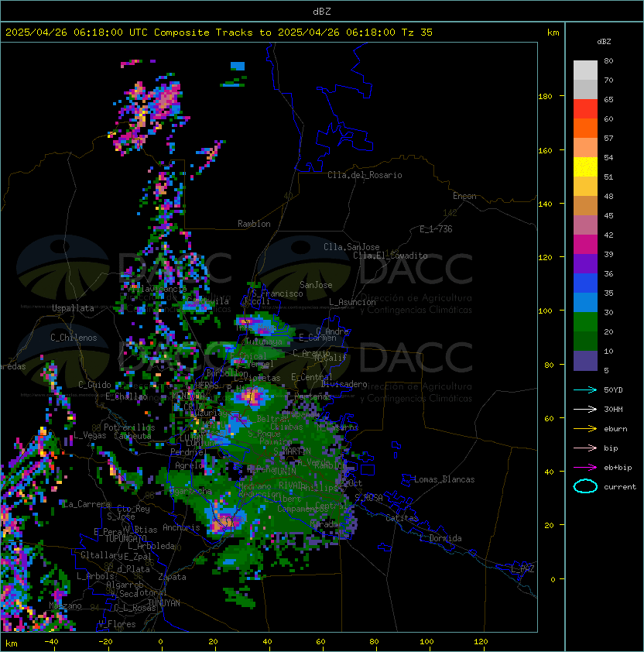
Task: Click the 'Catitas' map label
Action: pyautogui.click(x=402, y=518)
